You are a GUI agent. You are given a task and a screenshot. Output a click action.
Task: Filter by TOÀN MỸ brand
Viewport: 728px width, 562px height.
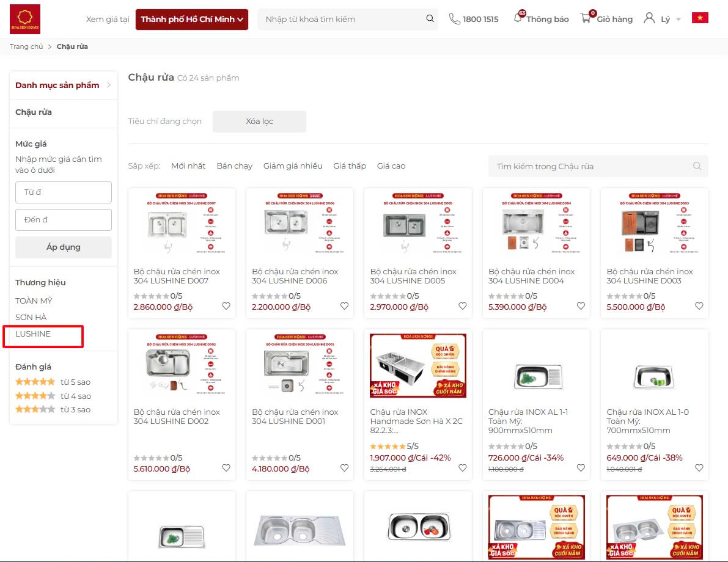click(x=34, y=301)
